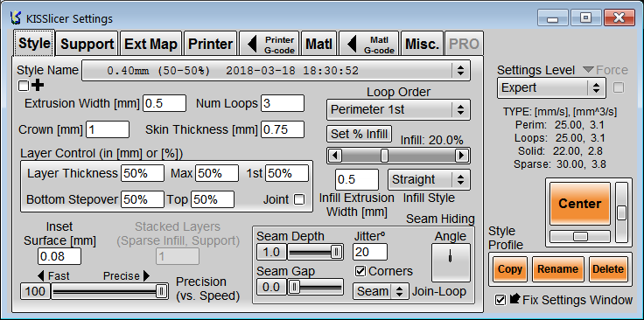Switch to the Support tab
The image size is (644, 320).
87,44
